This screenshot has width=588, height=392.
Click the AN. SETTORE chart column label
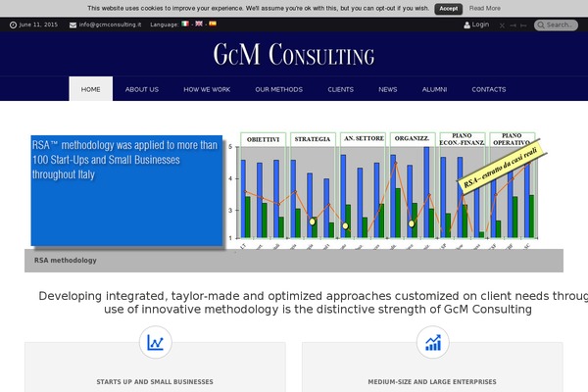[364, 138]
